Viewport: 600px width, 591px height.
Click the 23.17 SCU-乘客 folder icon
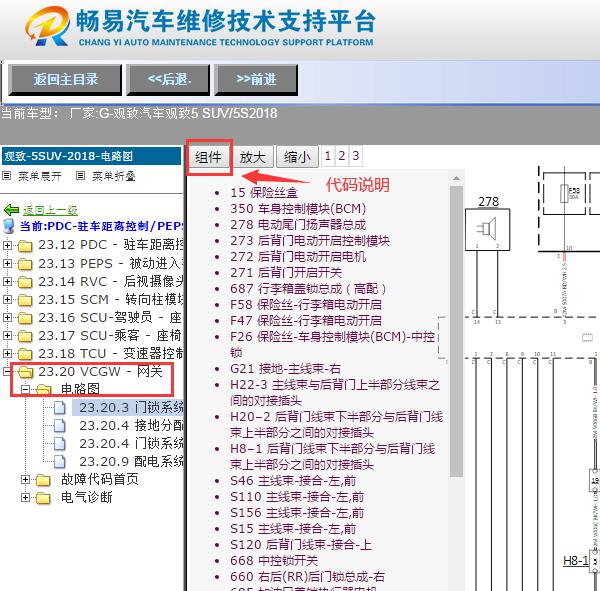[x=25, y=336]
